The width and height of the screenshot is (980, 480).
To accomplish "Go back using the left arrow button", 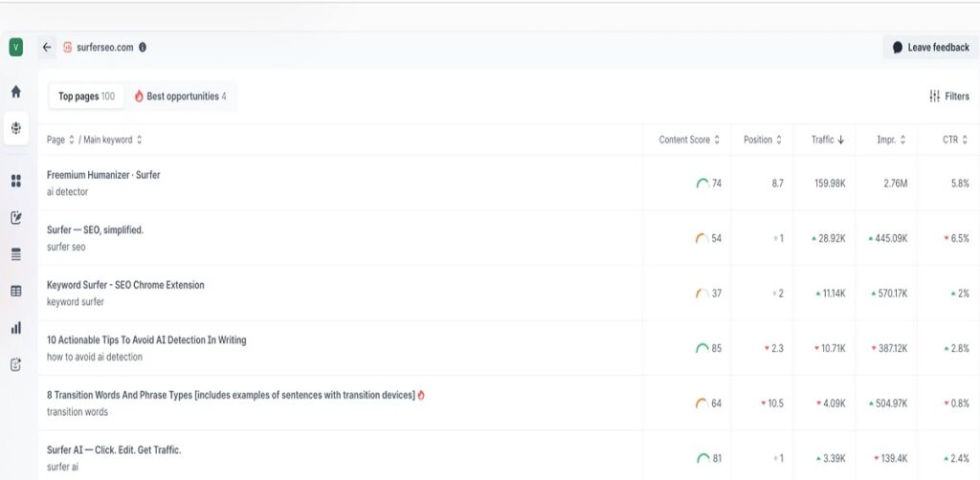I will point(47,48).
